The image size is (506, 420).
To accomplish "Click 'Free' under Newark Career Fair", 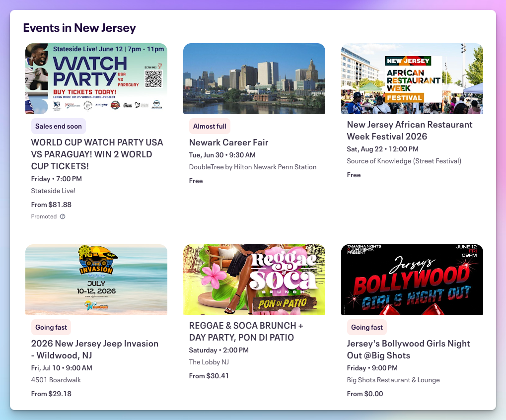I will tap(196, 181).
